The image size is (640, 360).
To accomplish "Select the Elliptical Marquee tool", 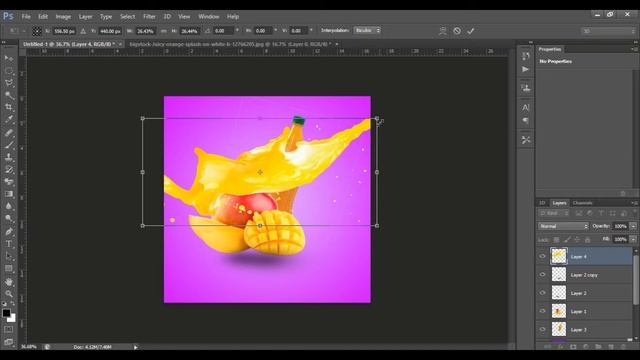I will (x=9, y=71).
